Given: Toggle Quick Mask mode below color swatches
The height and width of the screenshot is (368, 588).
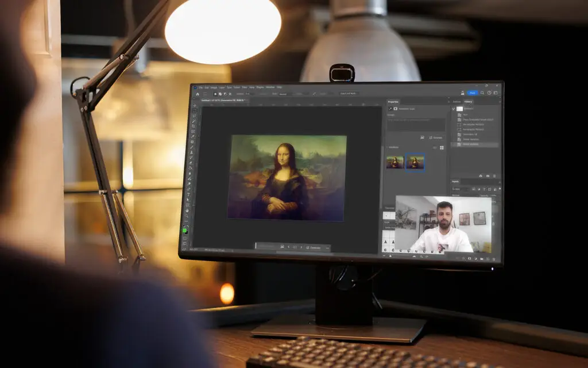Looking at the screenshot, I should coord(185,239).
